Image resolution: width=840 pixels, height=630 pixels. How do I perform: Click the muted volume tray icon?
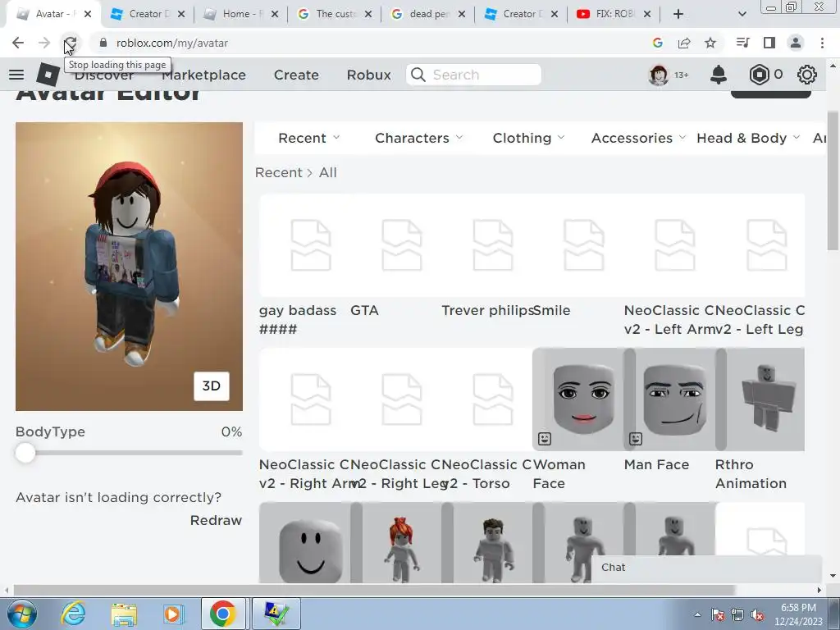(757, 615)
